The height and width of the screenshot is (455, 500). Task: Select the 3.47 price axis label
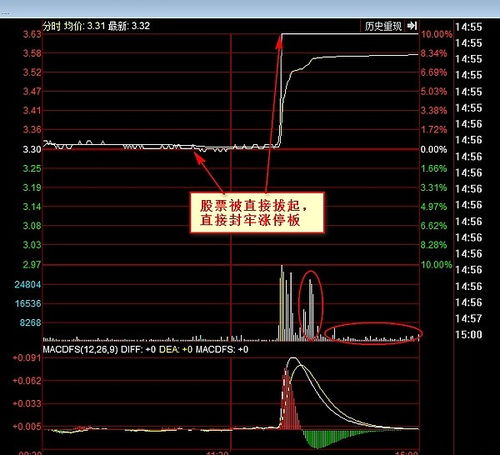[32, 91]
